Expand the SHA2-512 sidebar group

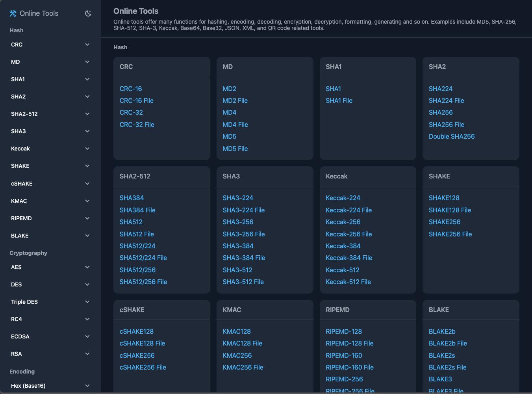[x=50, y=114]
